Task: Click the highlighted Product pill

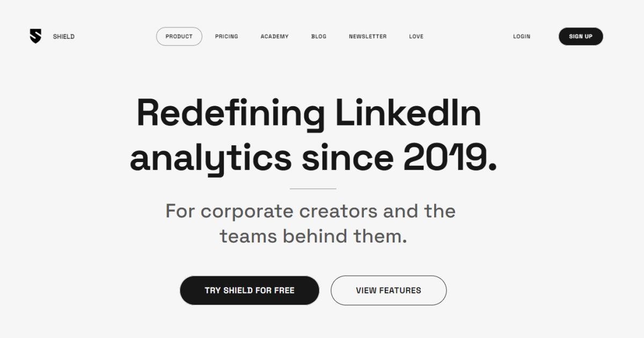Action: pyautogui.click(x=179, y=36)
